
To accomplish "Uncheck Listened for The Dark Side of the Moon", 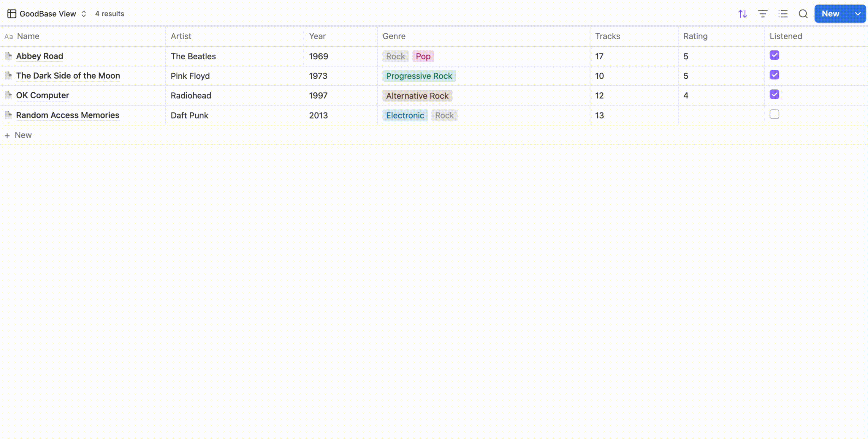I will tap(774, 75).
